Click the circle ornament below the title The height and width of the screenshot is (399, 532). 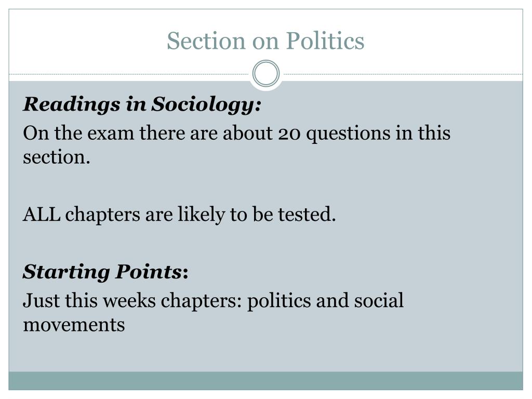(x=266, y=73)
